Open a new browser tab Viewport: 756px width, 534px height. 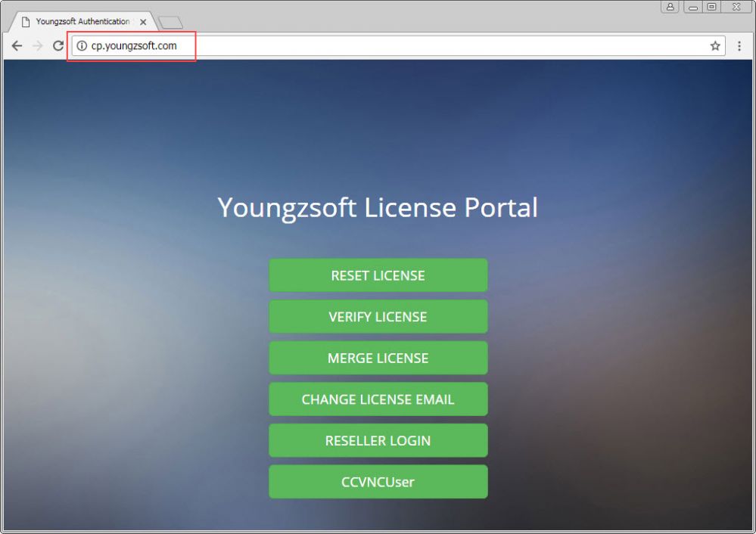170,22
